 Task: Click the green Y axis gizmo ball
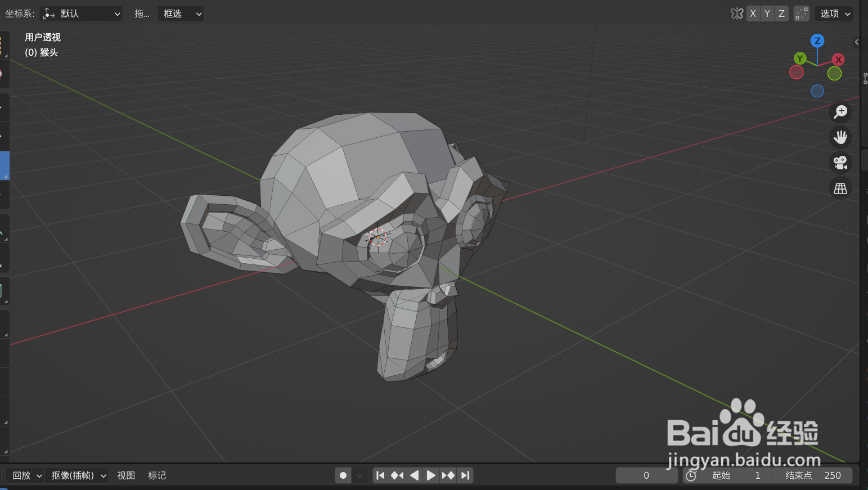[800, 58]
